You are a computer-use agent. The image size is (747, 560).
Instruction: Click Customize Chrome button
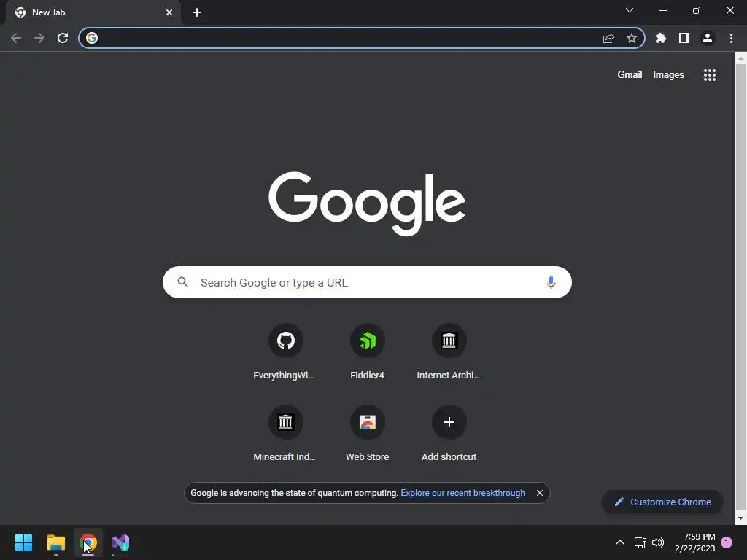coord(662,502)
